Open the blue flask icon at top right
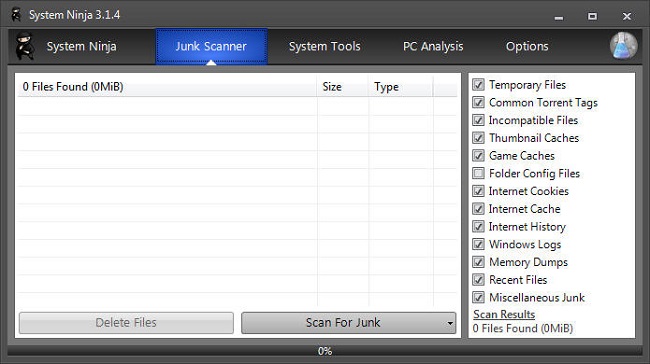 point(623,46)
